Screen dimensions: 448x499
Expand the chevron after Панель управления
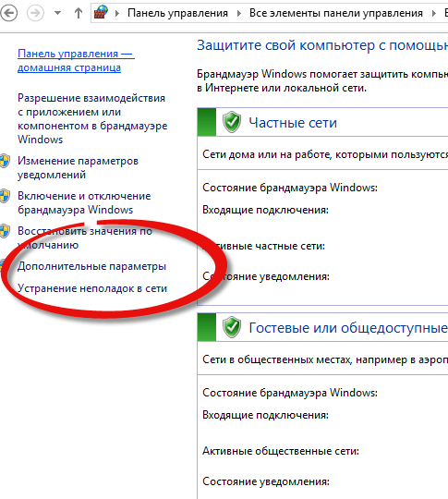(x=239, y=13)
